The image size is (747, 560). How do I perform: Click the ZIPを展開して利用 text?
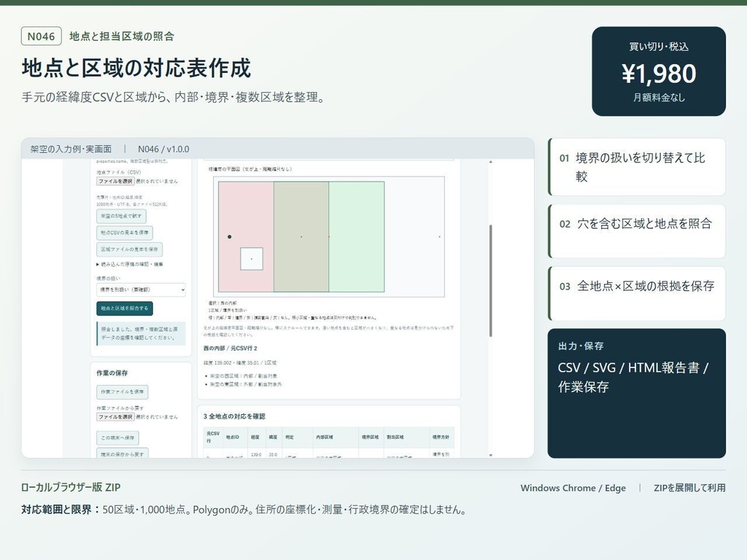[689, 488]
